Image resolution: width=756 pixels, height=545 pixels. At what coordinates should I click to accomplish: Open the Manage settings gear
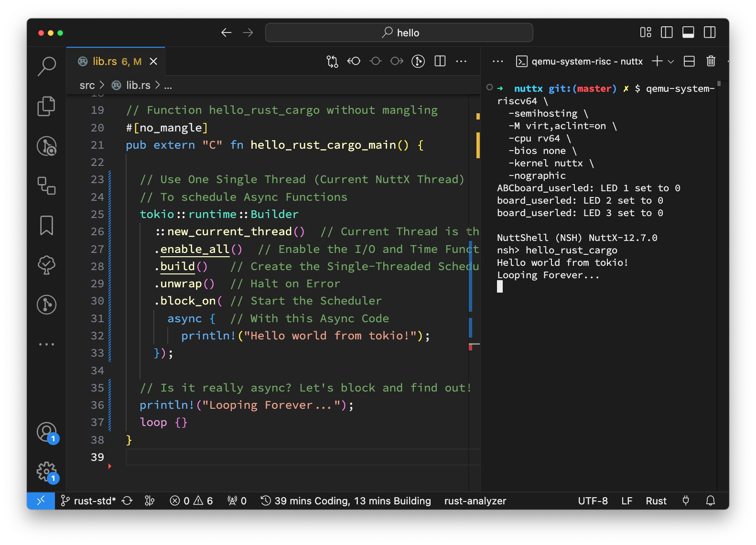point(46,471)
